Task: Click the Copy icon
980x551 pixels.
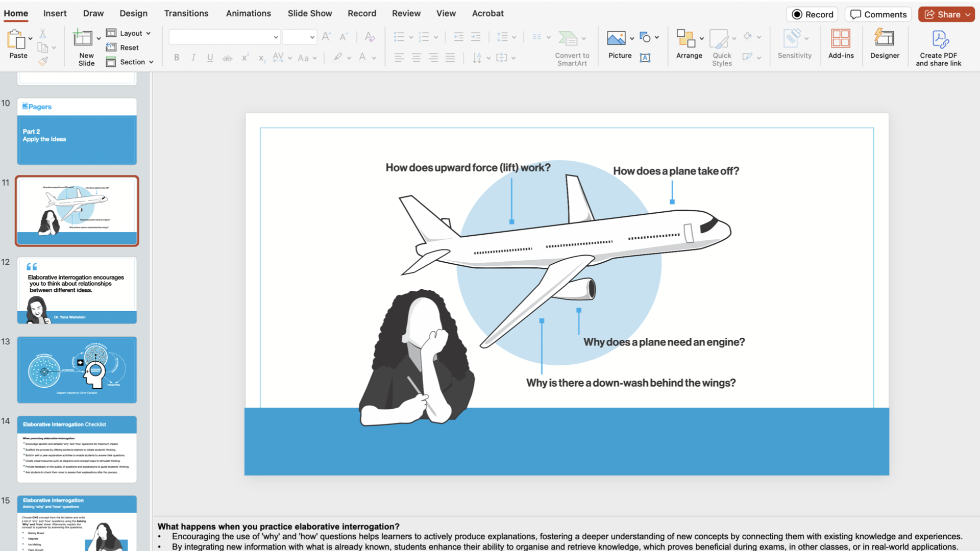Action: click(43, 47)
